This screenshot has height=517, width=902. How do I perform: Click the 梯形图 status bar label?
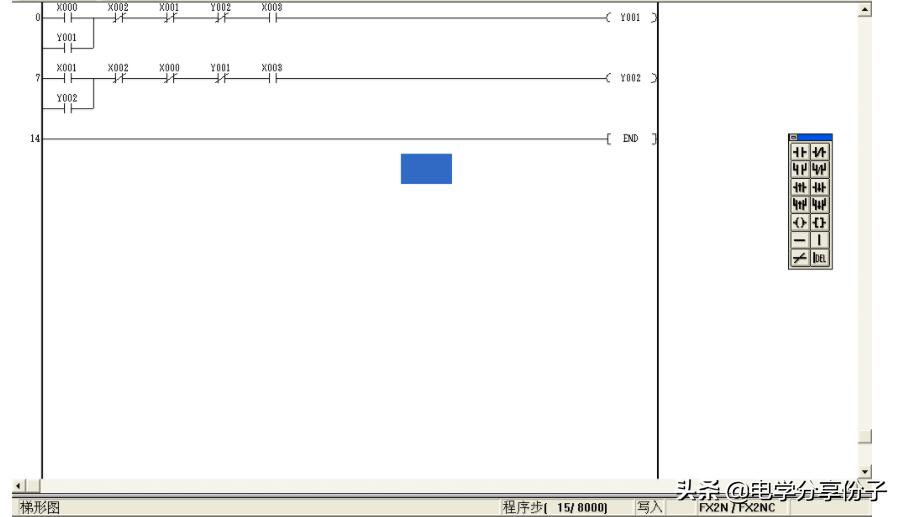[40, 507]
